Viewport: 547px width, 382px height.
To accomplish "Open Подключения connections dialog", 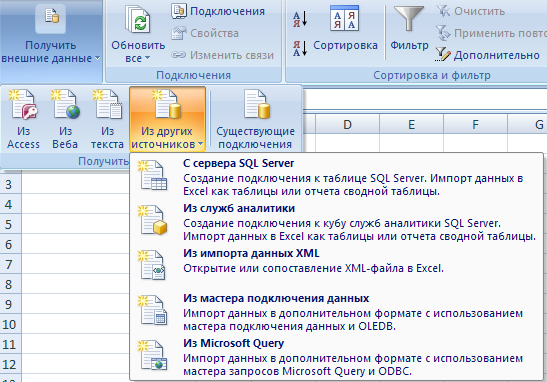I will tap(218, 11).
